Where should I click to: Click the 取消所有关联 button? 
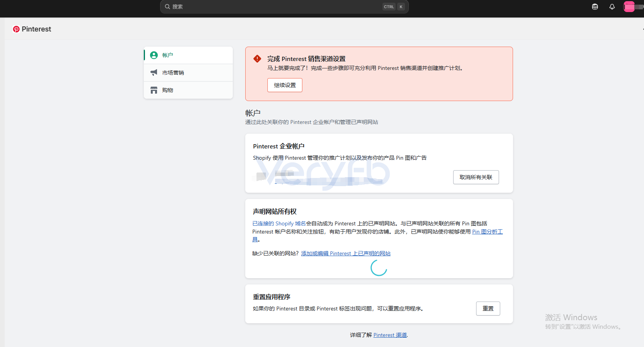pyautogui.click(x=476, y=177)
